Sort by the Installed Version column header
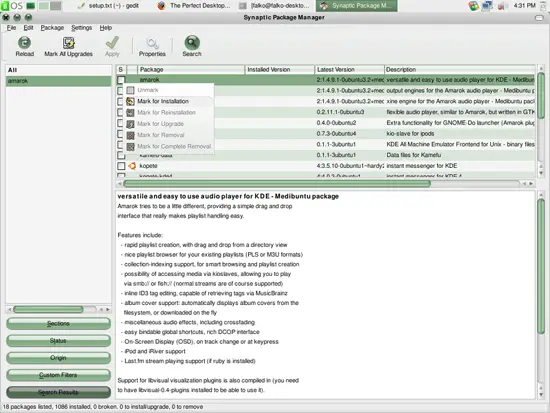This screenshot has width=550, height=413. tap(280, 69)
